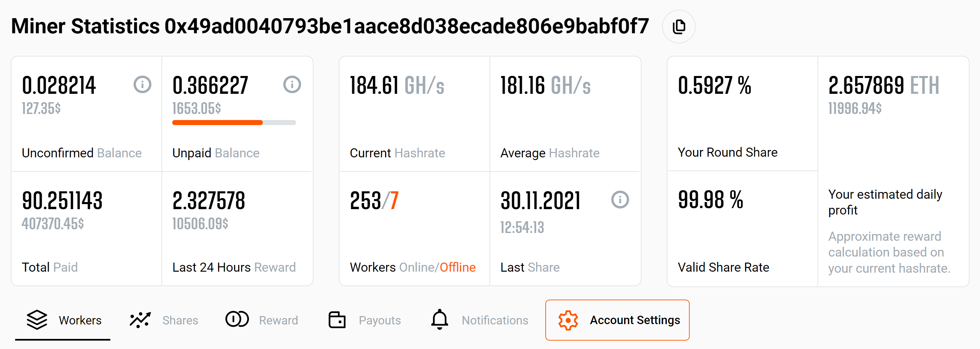Select the Workers tab
Image resolution: width=980 pixels, height=349 pixels.
pos(80,320)
